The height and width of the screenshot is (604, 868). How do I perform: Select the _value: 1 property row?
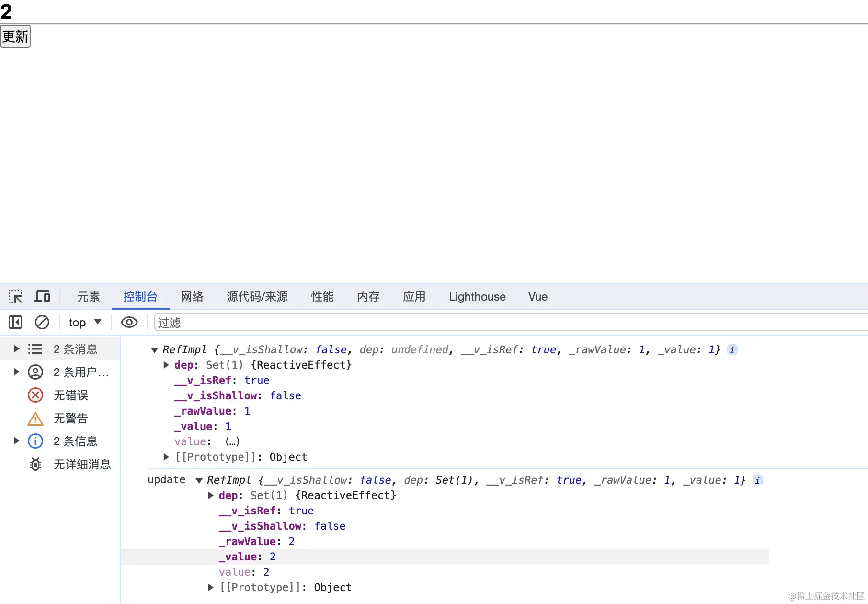(x=203, y=426)
